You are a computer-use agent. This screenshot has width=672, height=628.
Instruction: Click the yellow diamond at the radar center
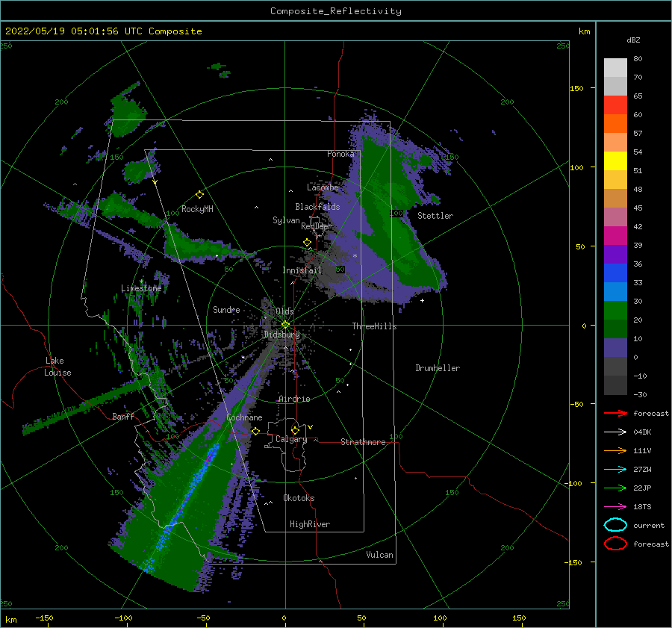point(285,325)
